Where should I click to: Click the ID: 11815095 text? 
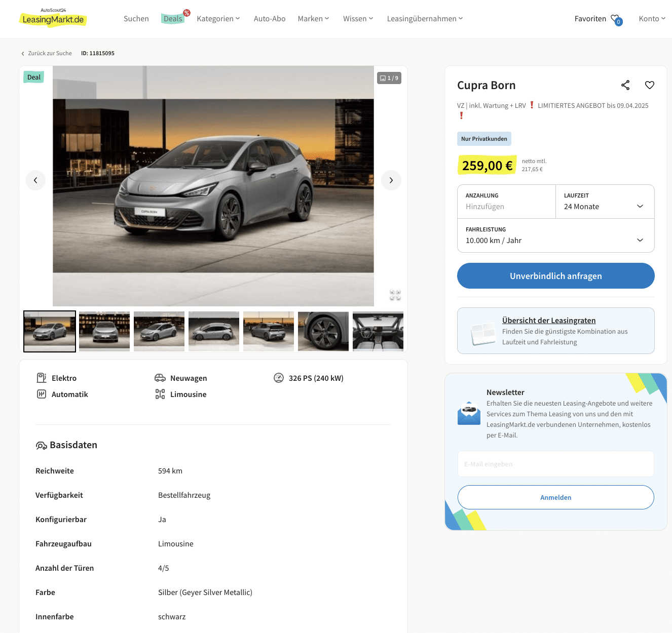98,53
